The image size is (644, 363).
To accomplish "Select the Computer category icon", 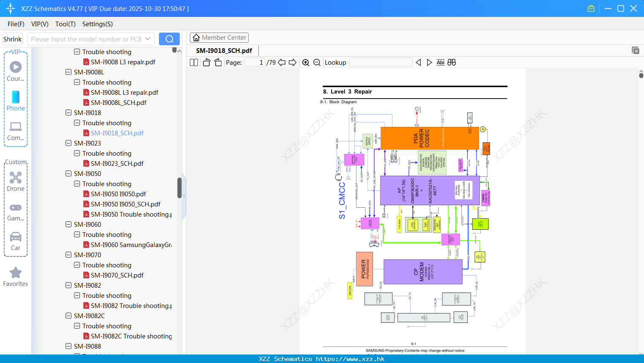I will [16, 126].
